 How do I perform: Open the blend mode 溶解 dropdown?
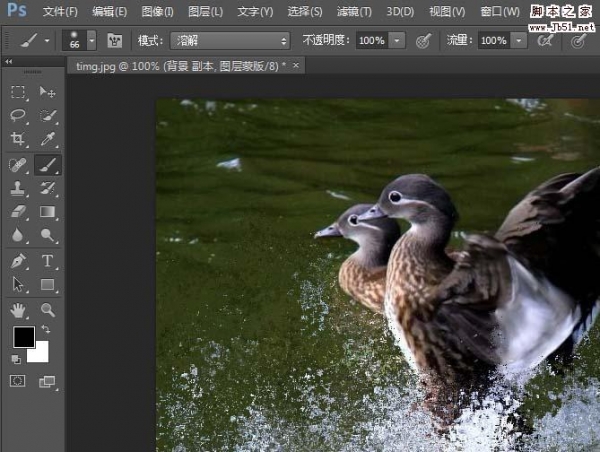pos(230,41)
